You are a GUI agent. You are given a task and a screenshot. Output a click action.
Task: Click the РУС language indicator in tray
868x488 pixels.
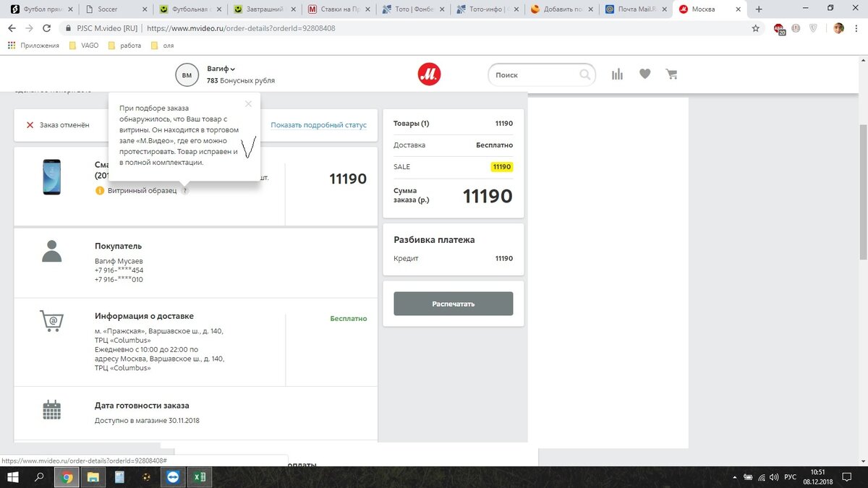[791, 477]
